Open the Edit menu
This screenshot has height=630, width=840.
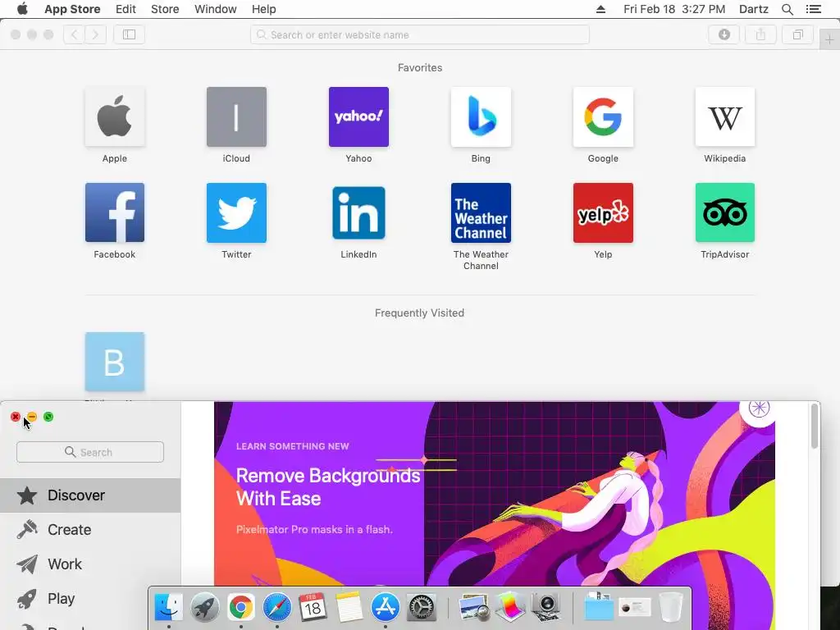tap(126, 9)
